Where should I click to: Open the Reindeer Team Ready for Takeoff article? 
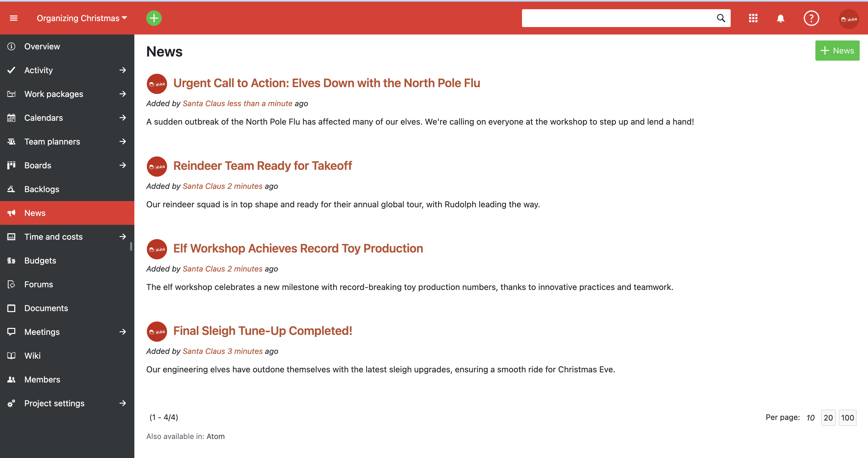pos(262,165)
